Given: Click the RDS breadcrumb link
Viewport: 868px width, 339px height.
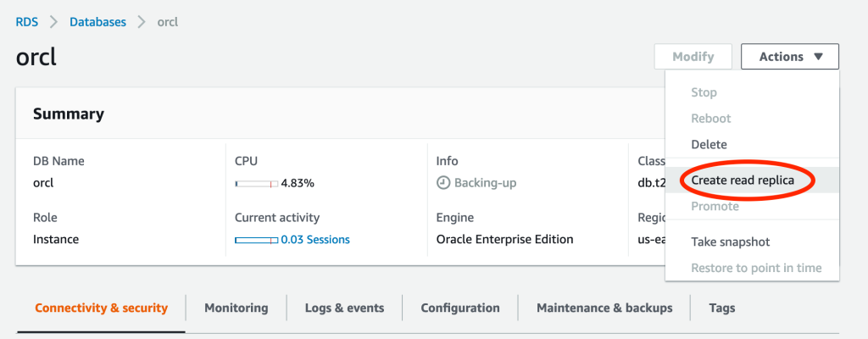Looking at the screenshot, I should point(27,22).
